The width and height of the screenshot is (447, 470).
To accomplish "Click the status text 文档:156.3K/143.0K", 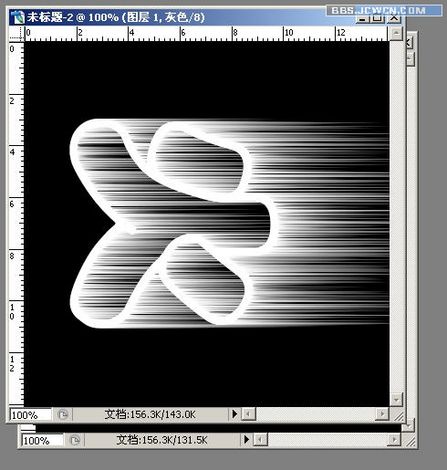I will [150, 414].
